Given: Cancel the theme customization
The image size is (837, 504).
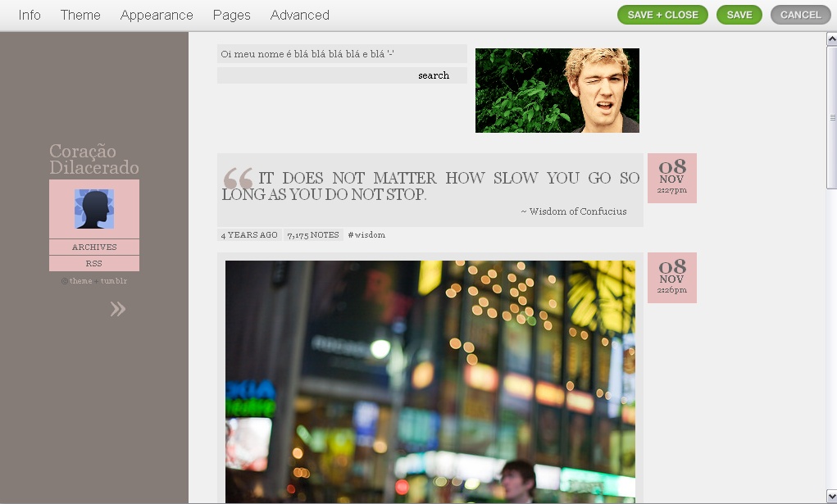Looking at the screenshot, I should (800, 15).
